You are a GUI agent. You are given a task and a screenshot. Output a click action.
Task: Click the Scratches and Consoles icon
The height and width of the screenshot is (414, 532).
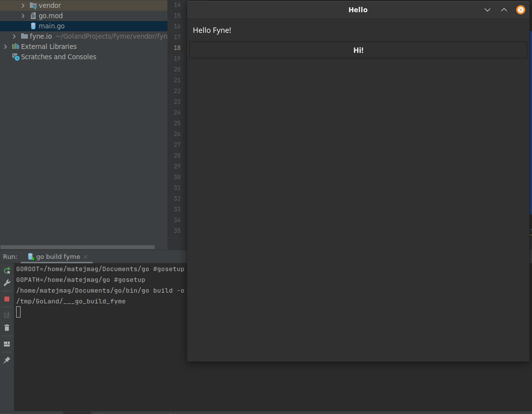pos(16,57)
